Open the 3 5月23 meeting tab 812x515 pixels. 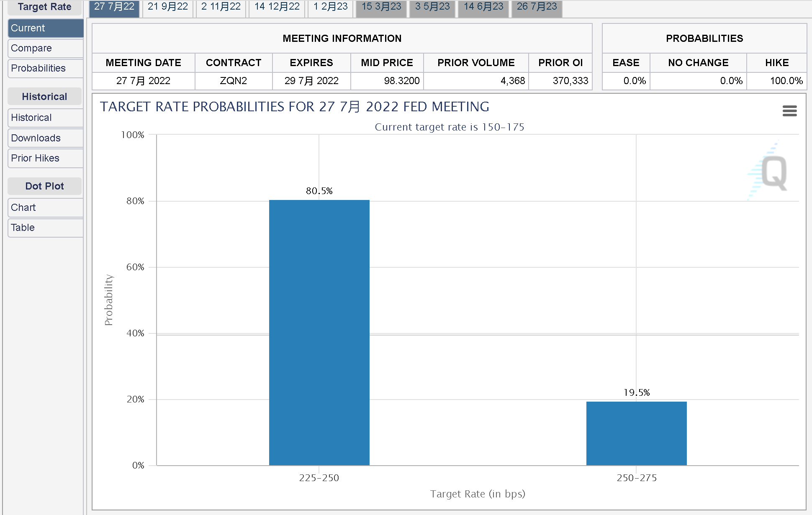click(432, 8)
